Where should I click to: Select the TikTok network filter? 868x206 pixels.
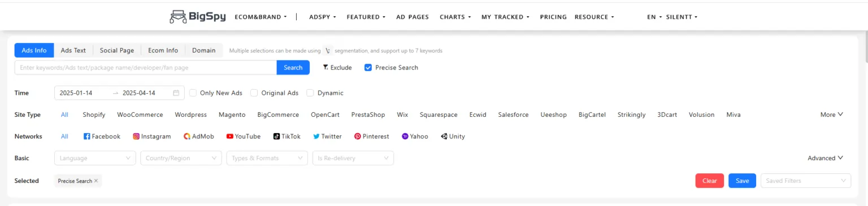[287, 137]
